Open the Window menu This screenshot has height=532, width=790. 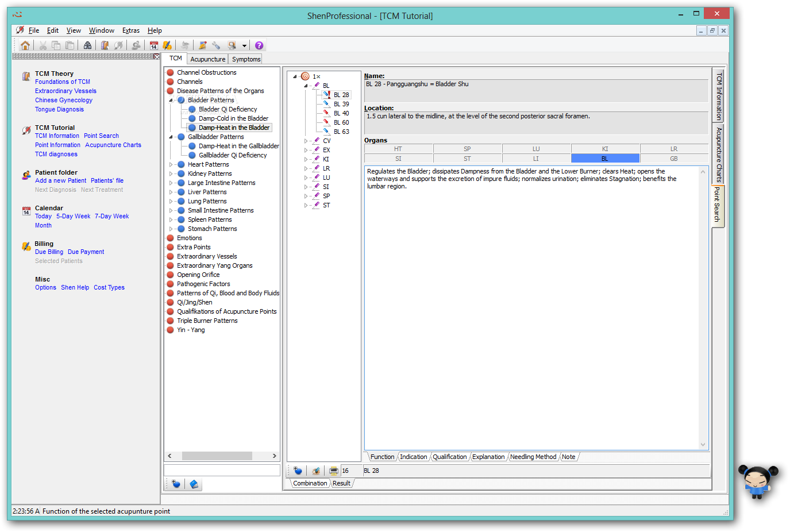pos(102,30)
